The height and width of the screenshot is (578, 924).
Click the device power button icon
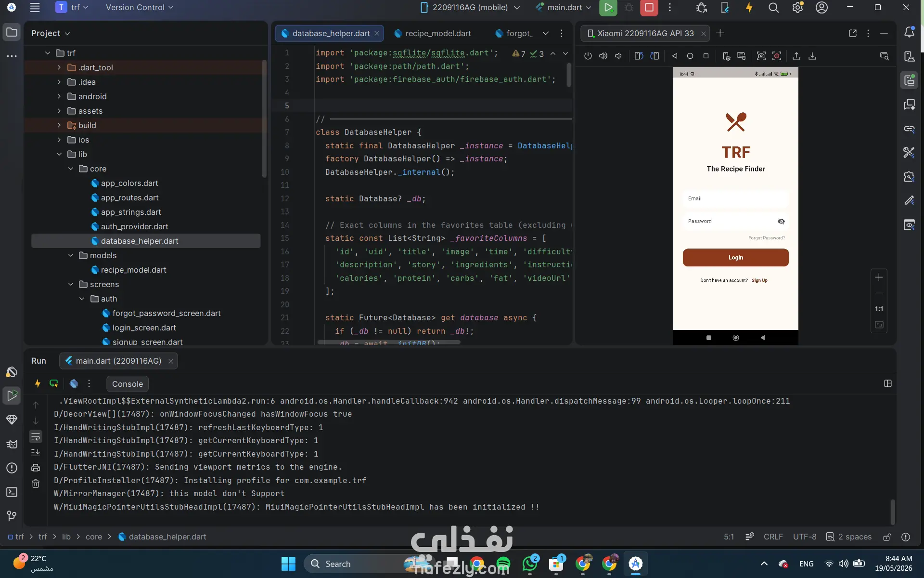point(588,56)
